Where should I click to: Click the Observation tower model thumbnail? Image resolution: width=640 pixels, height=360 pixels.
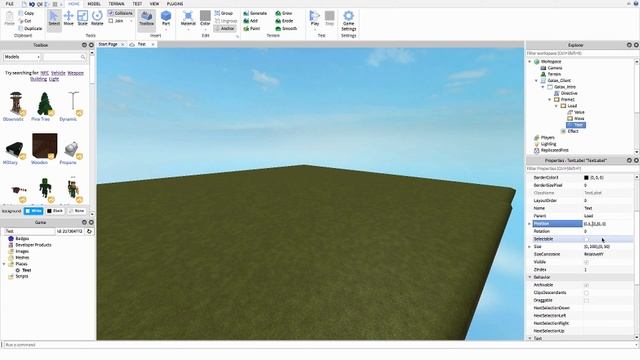coord(16,104)
